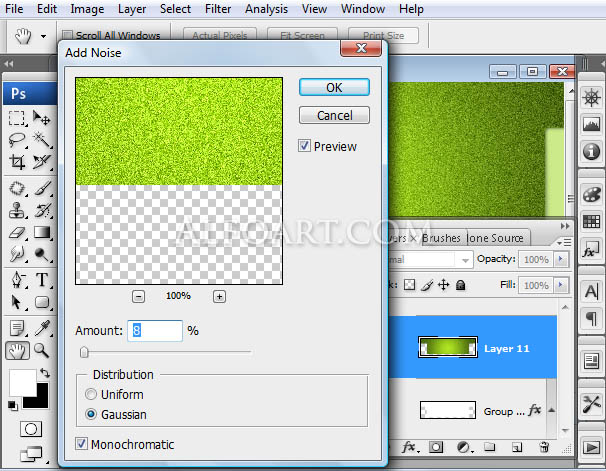Image resolution: width=606 pixels, height=471 pixels.
Task: Toggle lock all
Action: tap(460, 285)
